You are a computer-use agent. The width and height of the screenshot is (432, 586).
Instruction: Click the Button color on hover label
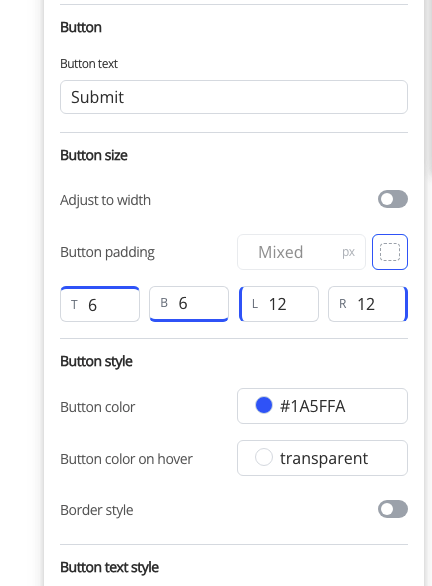click(x=127, y=459)
